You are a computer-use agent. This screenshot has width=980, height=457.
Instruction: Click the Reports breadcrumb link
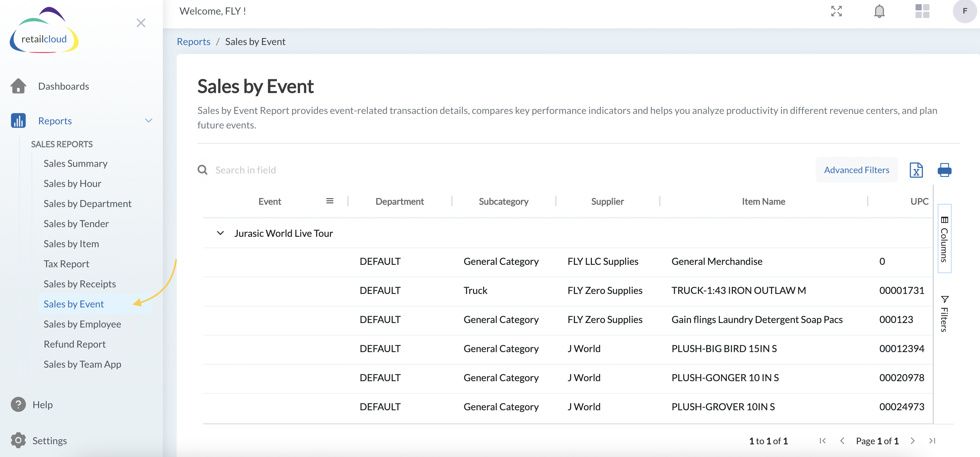[x=193, y=42]
